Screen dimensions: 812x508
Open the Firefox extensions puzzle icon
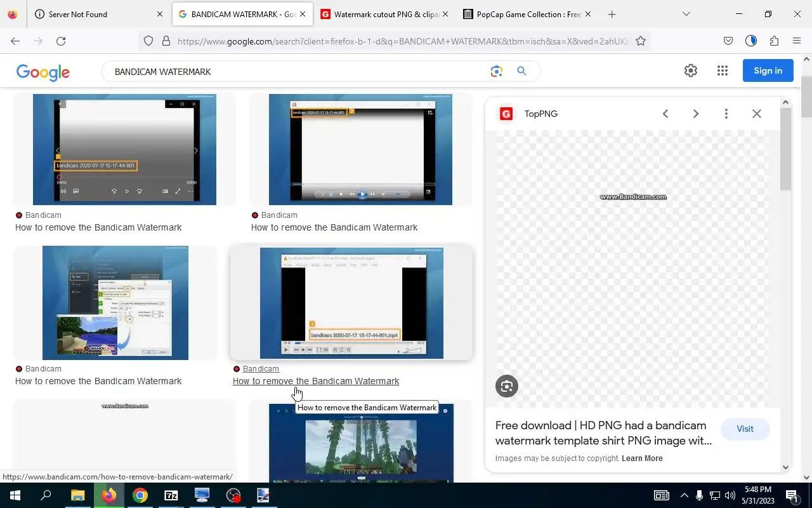click(774, 41)
